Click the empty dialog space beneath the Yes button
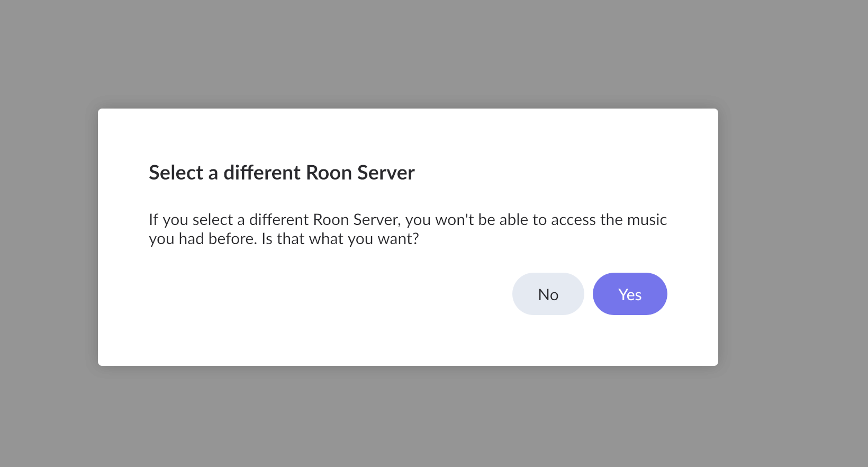The width and height of the screenshot is (868, 467). pos(630,342)
